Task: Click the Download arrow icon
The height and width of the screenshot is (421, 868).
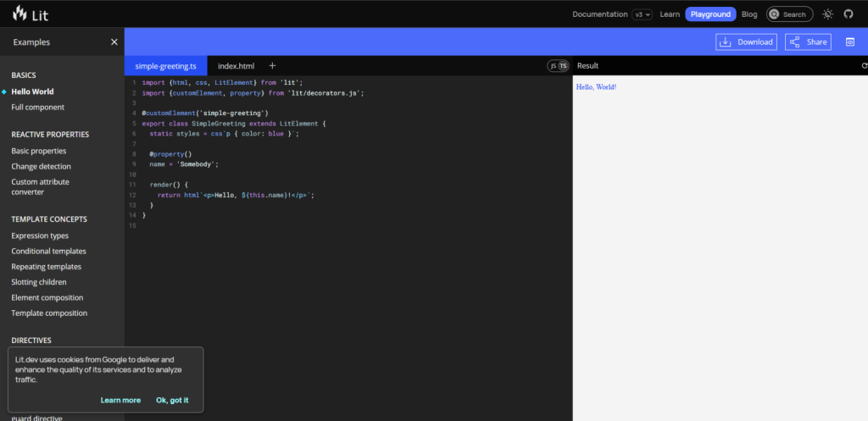Action: click(x=726, y=42)
